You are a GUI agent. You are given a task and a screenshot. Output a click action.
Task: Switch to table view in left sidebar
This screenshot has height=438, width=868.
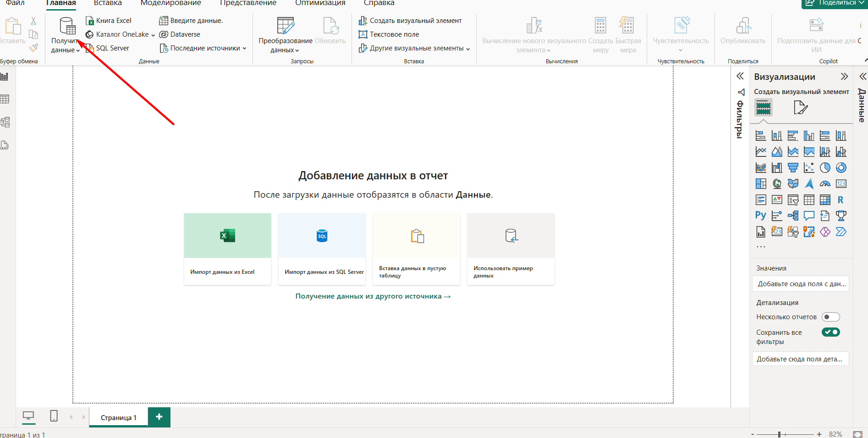point(5,99)
